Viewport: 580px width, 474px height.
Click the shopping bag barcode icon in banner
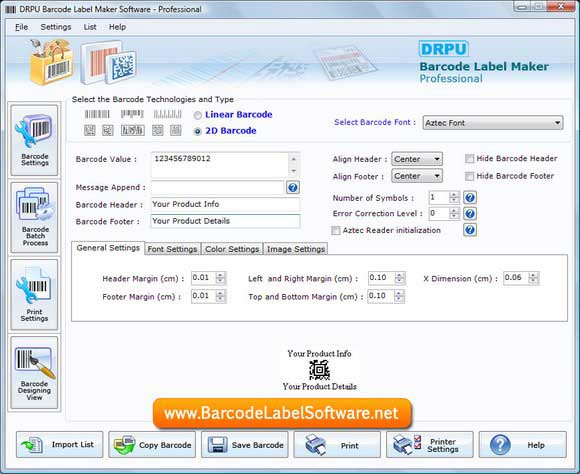pyautogui.click(x=51, y=62)
